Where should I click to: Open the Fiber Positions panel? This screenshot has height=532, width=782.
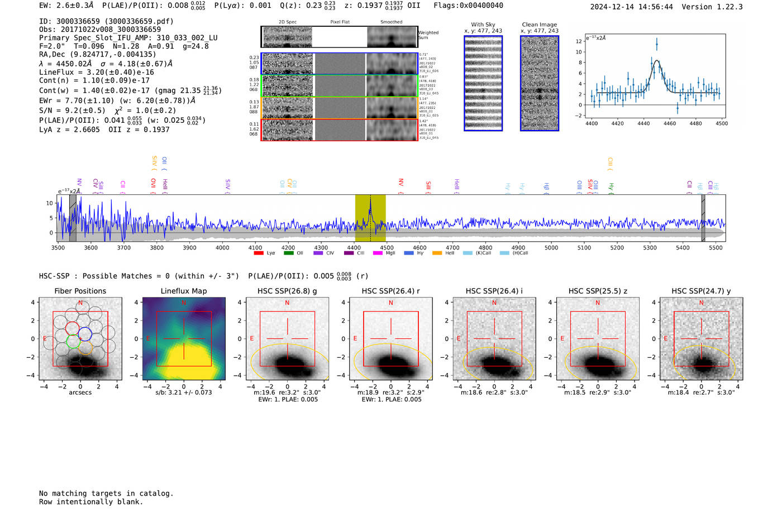click(x=80, y=339)
